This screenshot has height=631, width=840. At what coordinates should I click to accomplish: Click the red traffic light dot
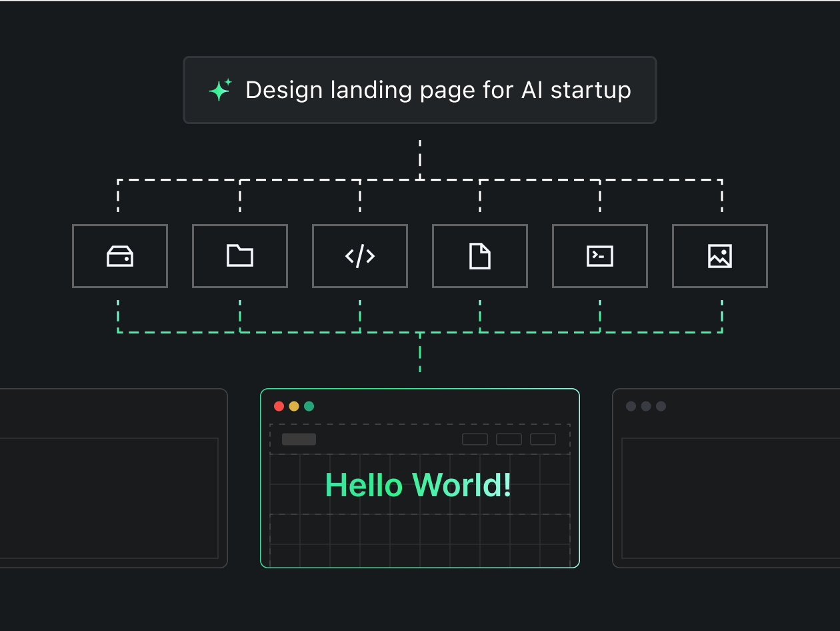coord(278,406)
